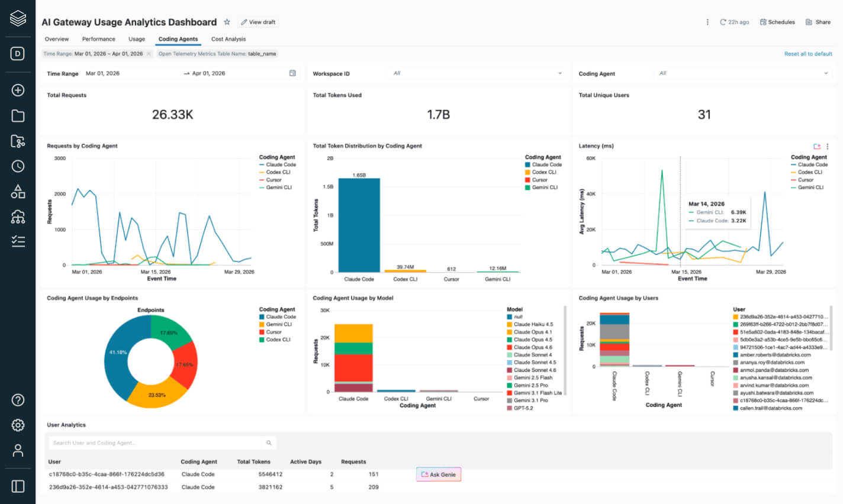Open the calendar picker for Time Range

point(292,73)
